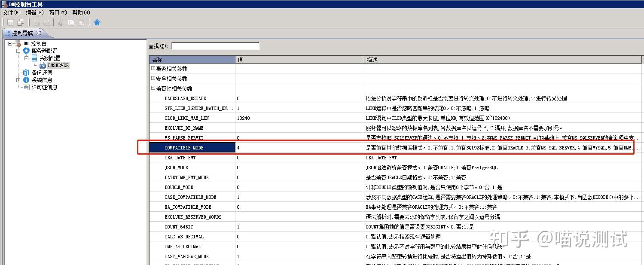Click the value 4 of COMPATIBLE_MODE

[238, 148]
